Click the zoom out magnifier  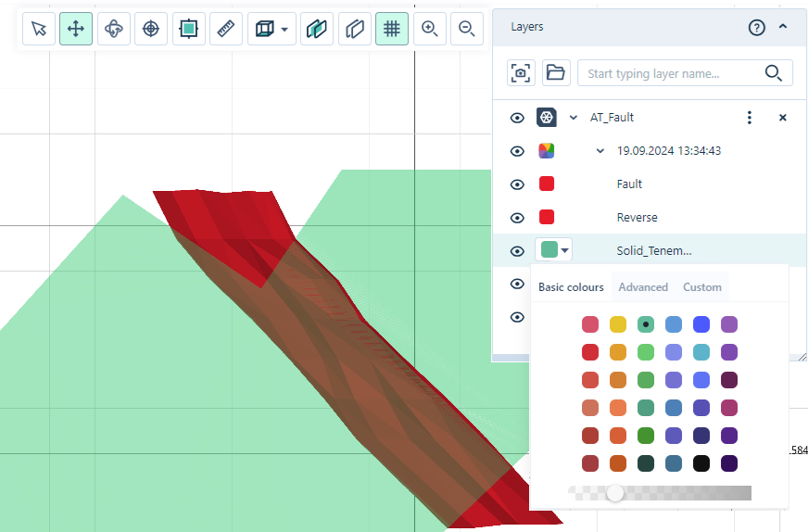(x=467, y=29)
